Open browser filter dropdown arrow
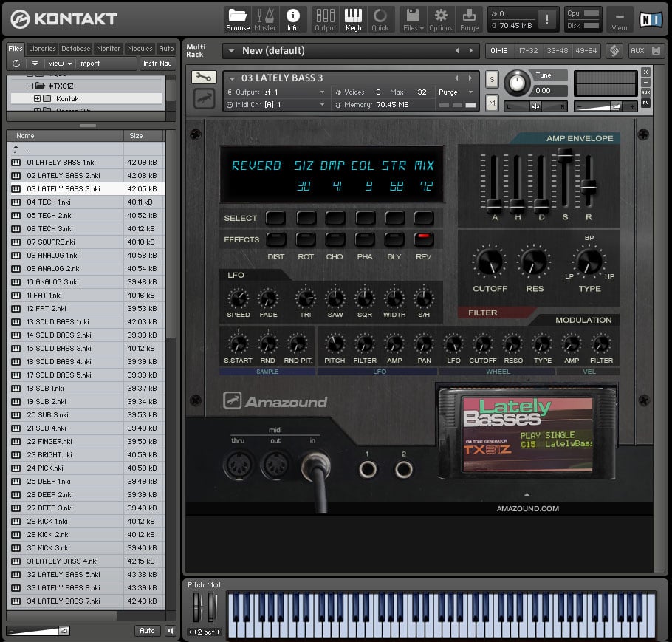 pyautogui.click(x=35, y=64)
